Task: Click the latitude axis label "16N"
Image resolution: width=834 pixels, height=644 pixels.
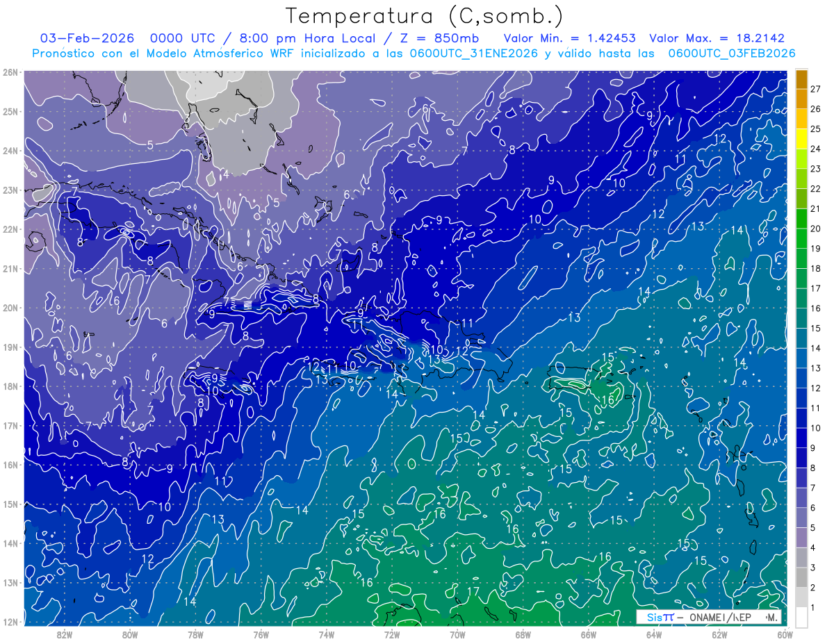Action: [x=10, y=465]
